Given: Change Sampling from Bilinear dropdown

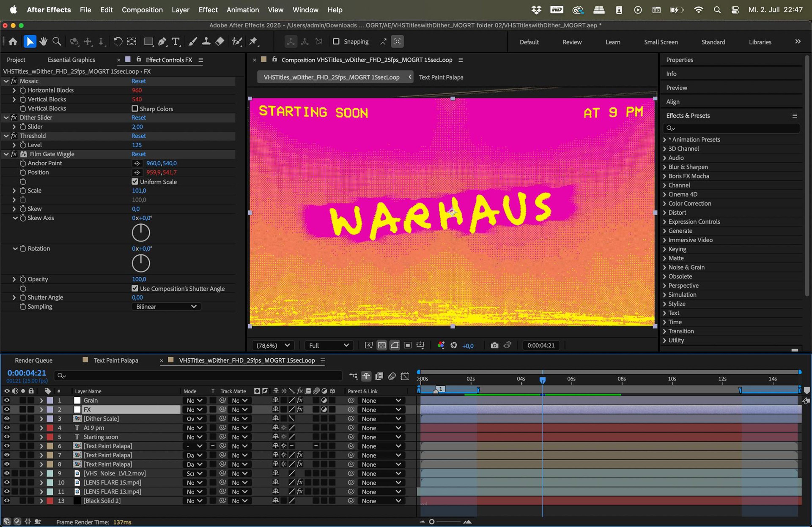Looking at the screenshot, I should point(166,306).
